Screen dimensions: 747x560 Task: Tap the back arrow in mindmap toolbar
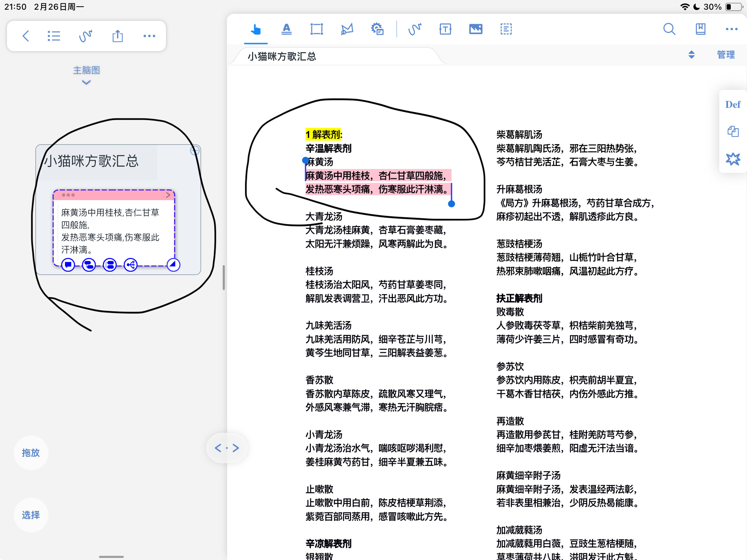pos(26,36)
